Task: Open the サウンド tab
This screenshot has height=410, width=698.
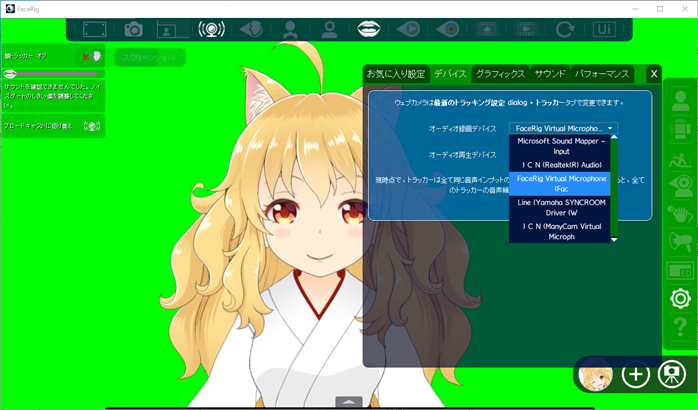Action: coord(550,74)
